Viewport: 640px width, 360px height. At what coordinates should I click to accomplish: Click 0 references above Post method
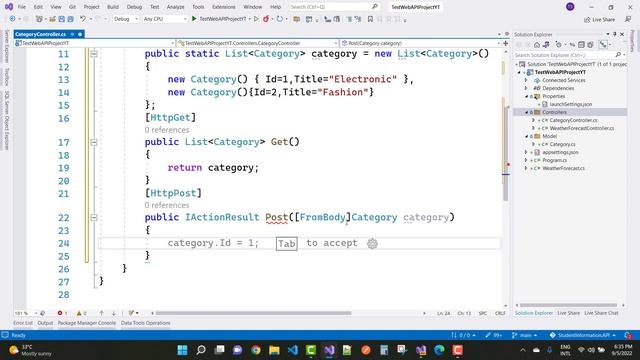pos(167,205)
